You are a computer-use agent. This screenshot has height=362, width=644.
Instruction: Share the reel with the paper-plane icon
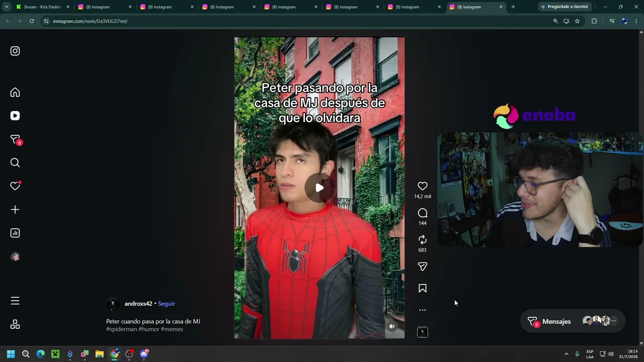pos(423,266)
